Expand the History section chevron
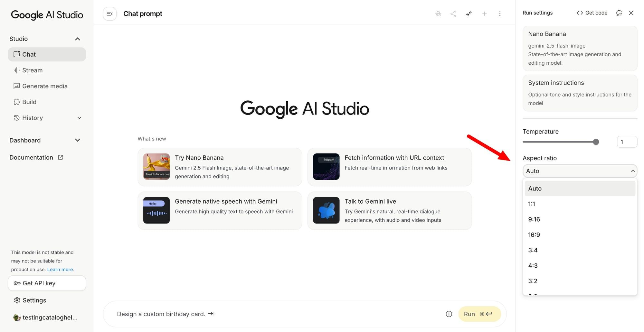 [79, 118]
